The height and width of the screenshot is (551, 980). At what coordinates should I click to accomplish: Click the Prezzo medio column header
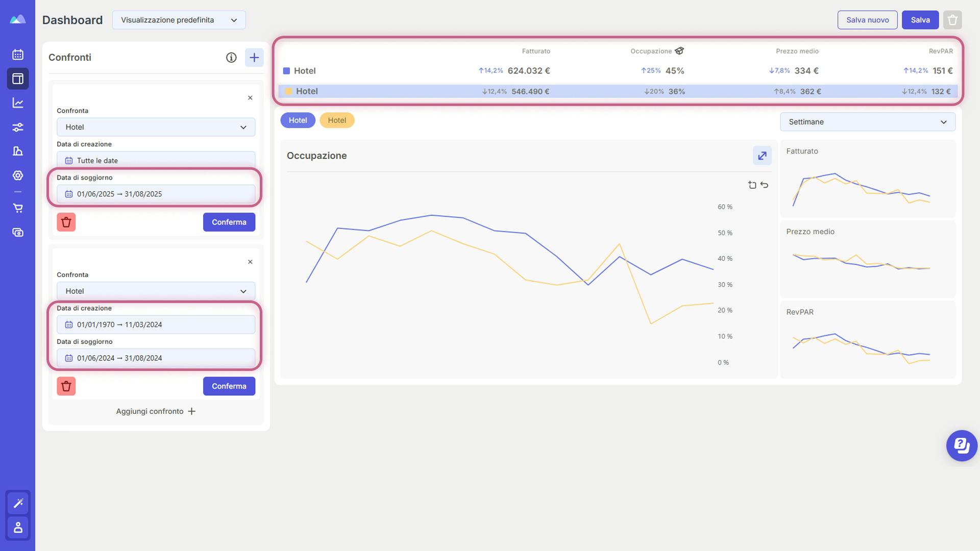tap(797, 51)
